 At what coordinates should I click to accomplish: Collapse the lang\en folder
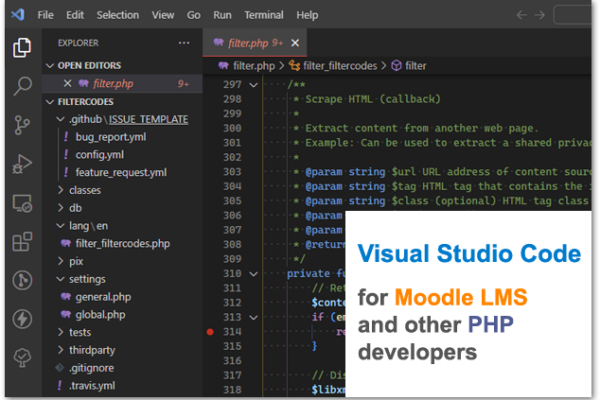[x=60, y=226]
